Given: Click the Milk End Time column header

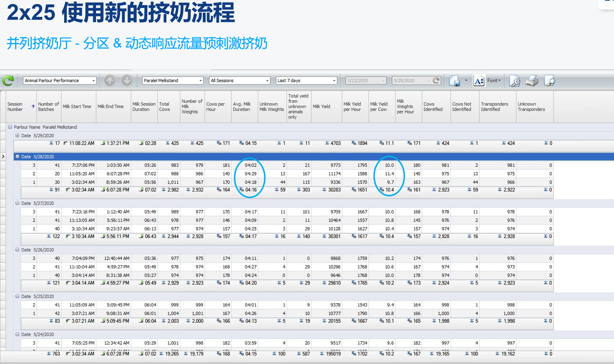Looking at the screenshot, I should pos(113,107).
